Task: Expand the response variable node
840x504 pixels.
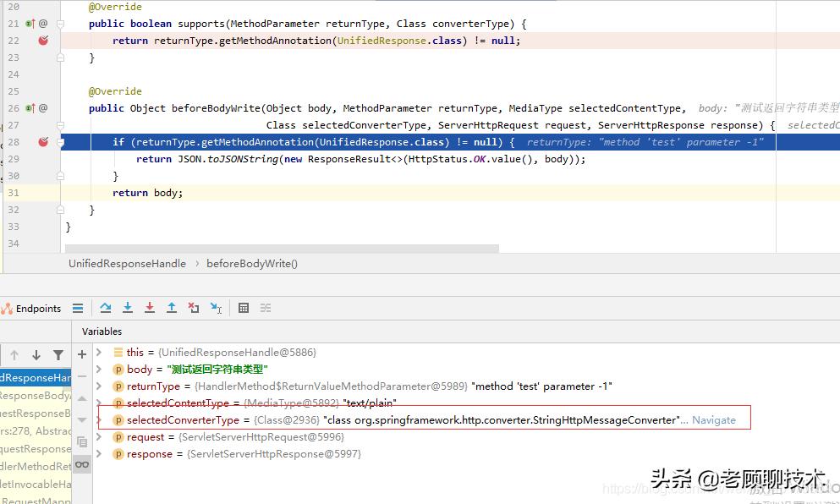Action: tap(99, 454)
